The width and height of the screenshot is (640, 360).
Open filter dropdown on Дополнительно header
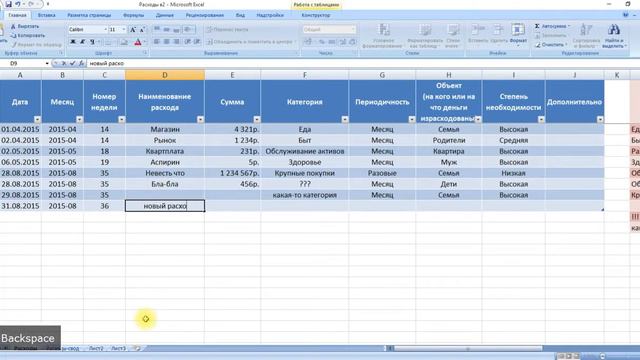click(600, 120)
